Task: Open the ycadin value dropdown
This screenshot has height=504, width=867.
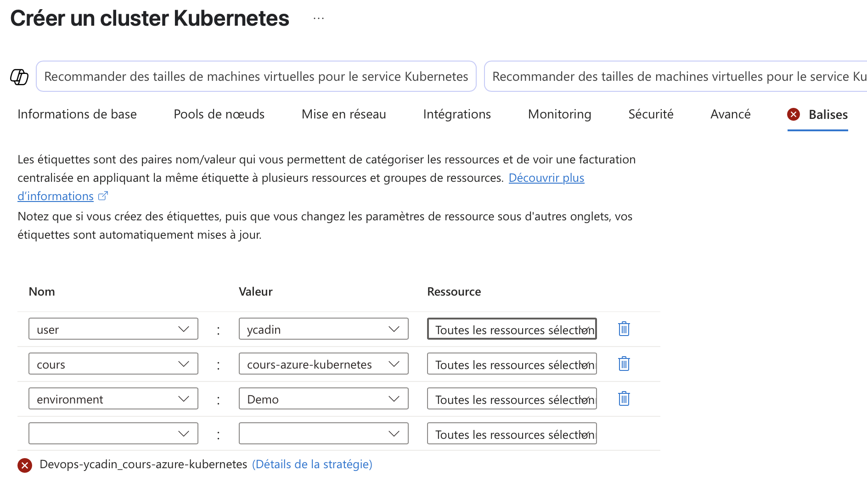Action: pyautogui.click(x=394, y=329)
